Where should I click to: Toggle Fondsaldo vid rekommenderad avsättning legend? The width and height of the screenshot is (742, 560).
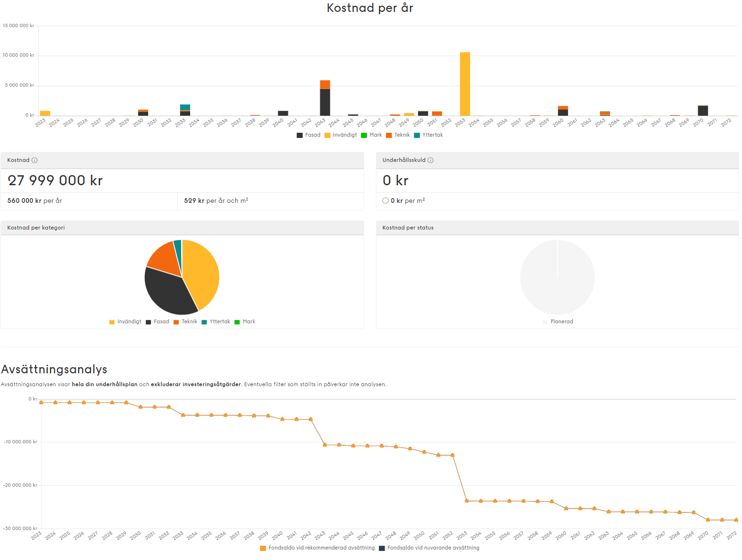(317, 548)
